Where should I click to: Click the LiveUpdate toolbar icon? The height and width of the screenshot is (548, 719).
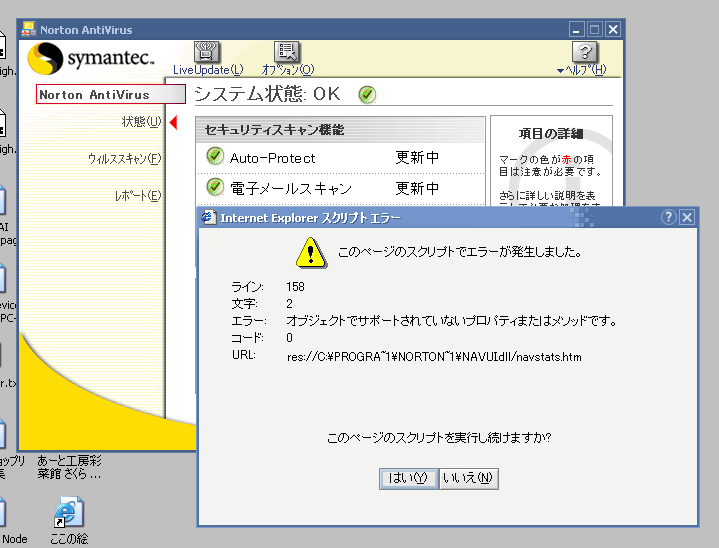coord(207,52)
